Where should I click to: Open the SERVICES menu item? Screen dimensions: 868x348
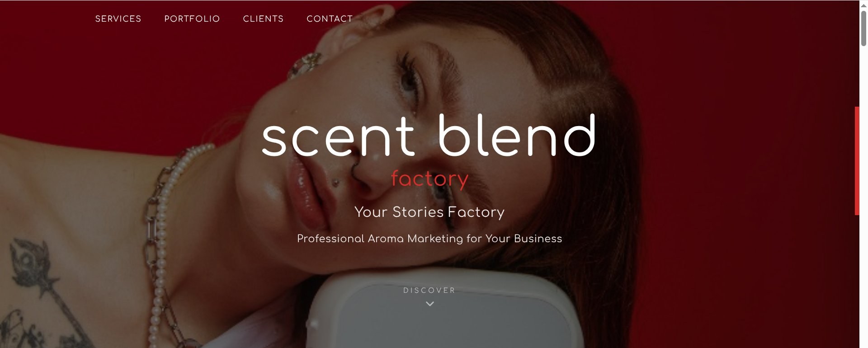tap(118, 19)
